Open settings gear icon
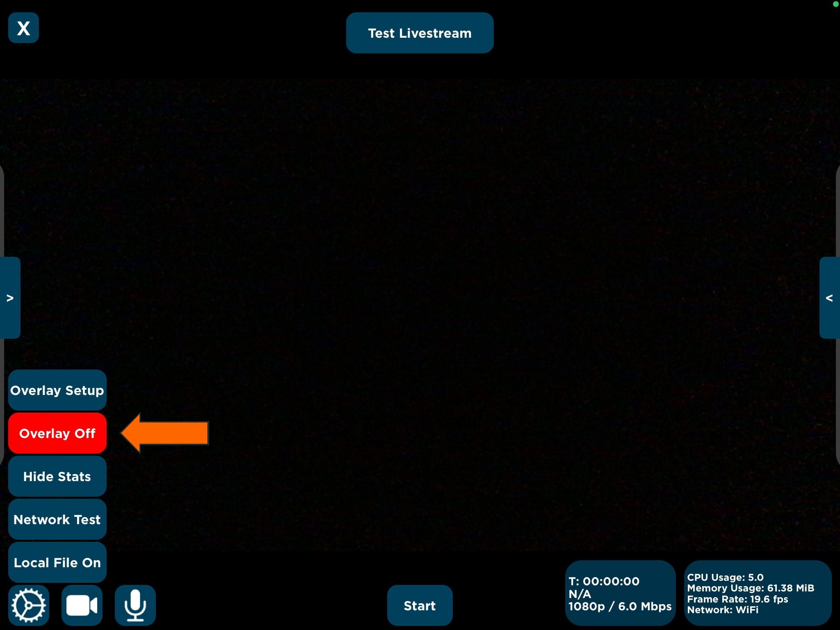 pyautogui.click(x=29, y=605)
